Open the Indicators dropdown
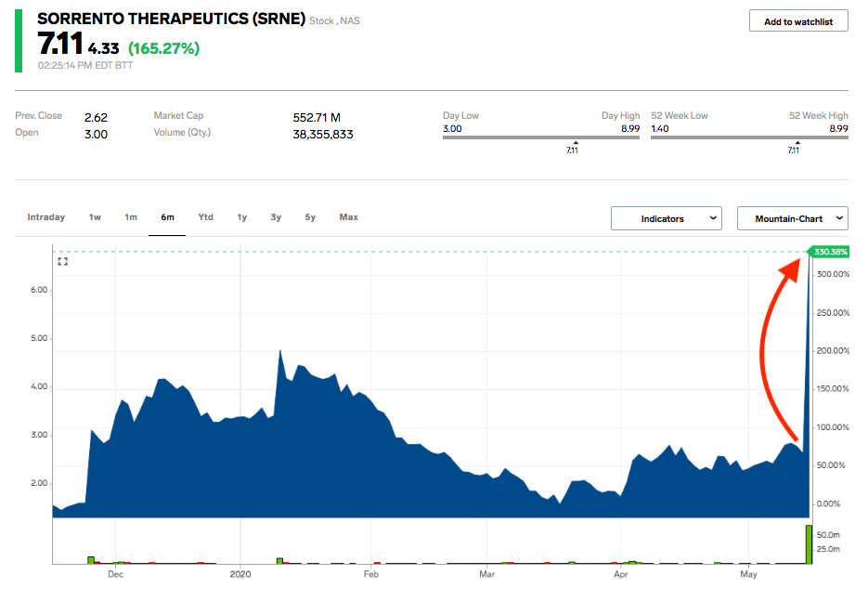This screenshot has width=868, height=601. click(x=666, y=217)
